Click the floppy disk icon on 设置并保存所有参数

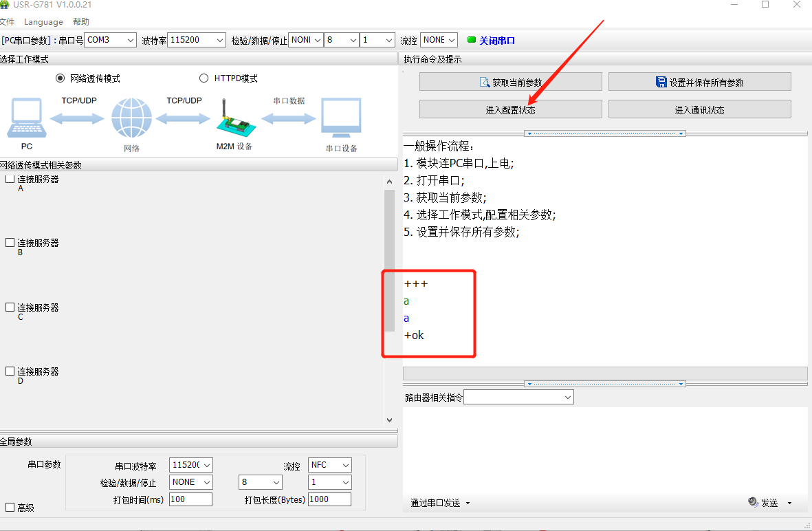click(661, 83)
